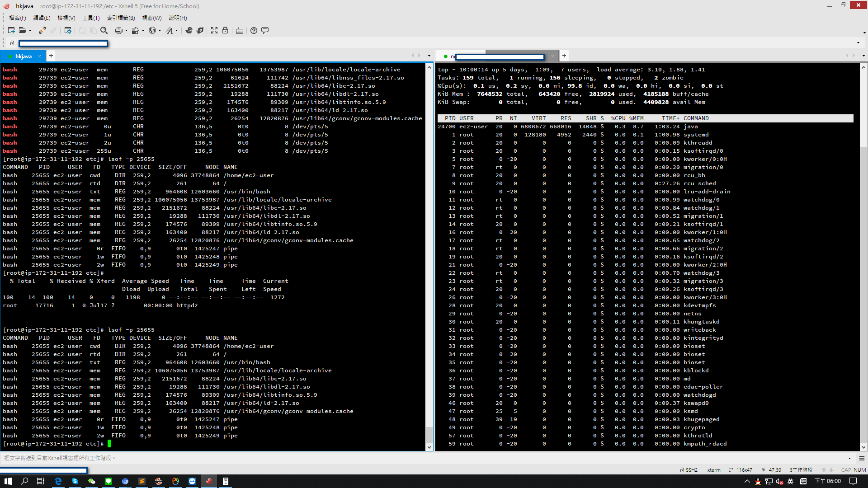
Task: Click the lock screen toolbar icon
Action: [225, 30]
